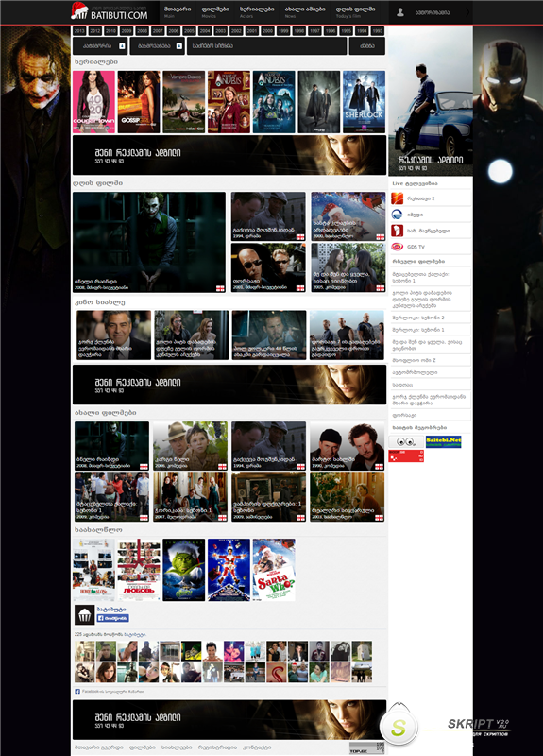Open the Today's film menu item
Image resolution: width=543 pixels, height=756 pixels.
(355, 12)
